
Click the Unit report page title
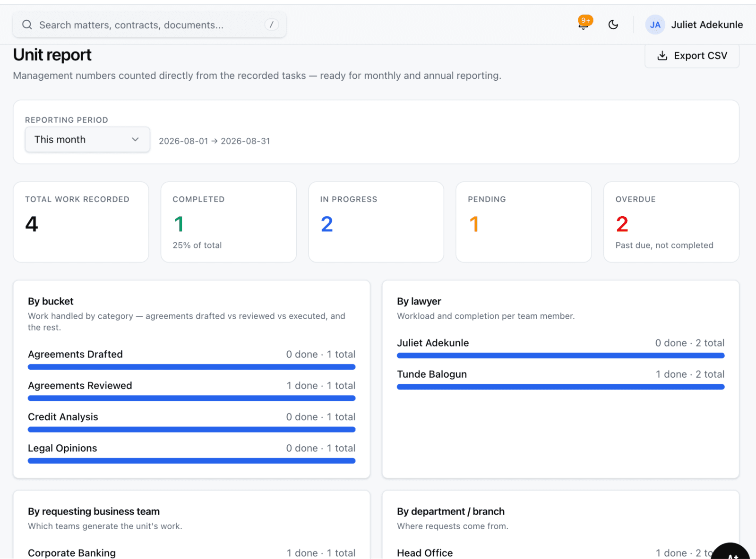tap(52, 55)
